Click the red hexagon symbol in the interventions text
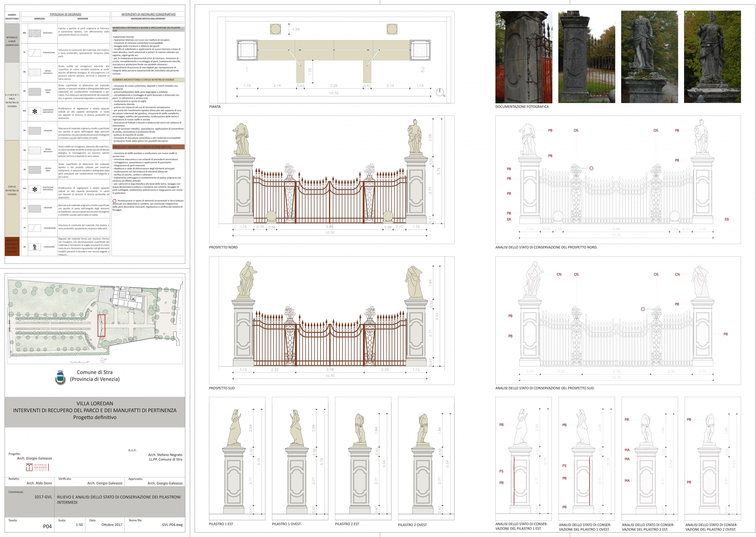This screenshot has height=537, width=756. click(114, 201)
